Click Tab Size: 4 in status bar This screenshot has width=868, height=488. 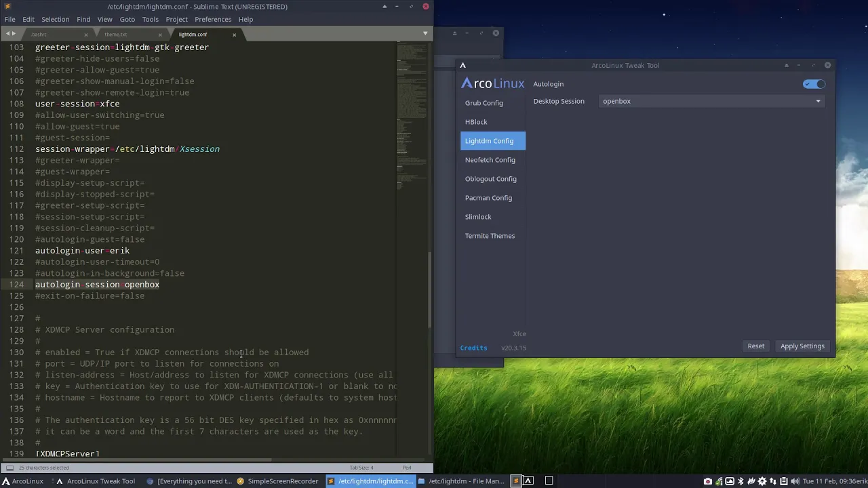coord(361,468)
